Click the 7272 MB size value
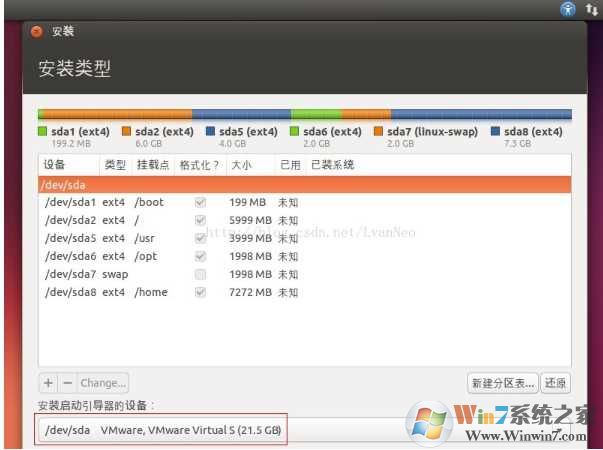603x450 pixels. [x=250, y=292]
